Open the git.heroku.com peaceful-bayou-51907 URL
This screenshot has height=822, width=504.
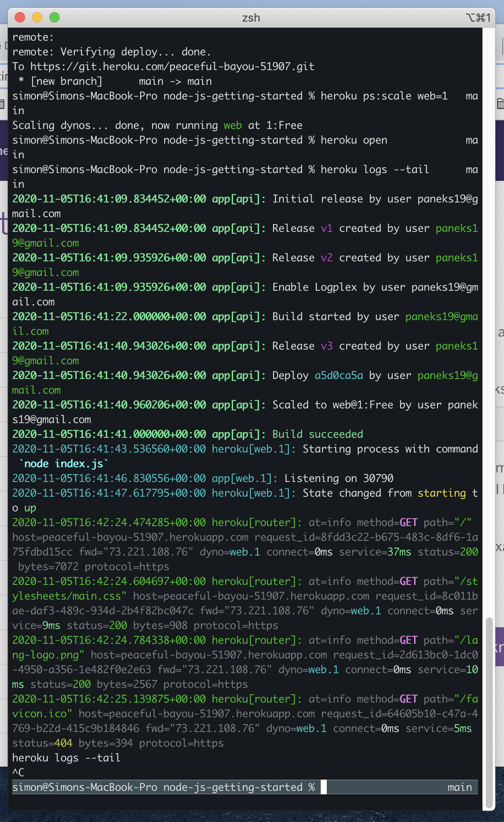coord(172,67)
